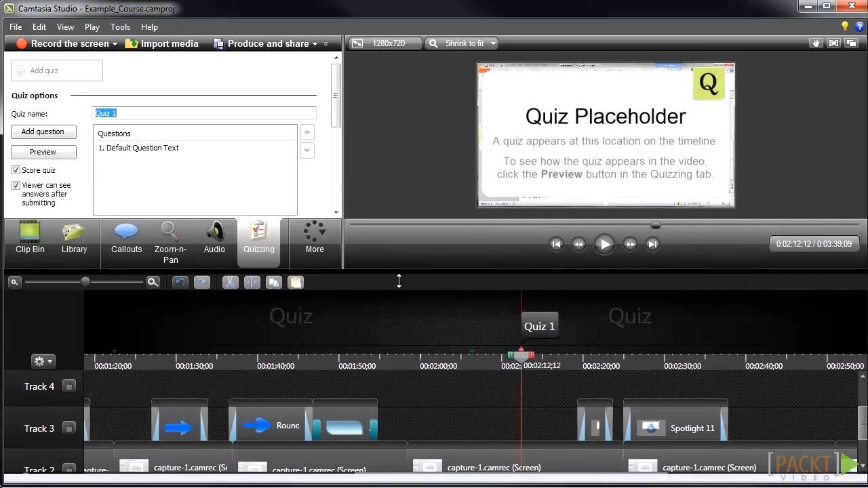Click the full screen preview icon
Screen dimensions: 868x488
coord(833,43)
